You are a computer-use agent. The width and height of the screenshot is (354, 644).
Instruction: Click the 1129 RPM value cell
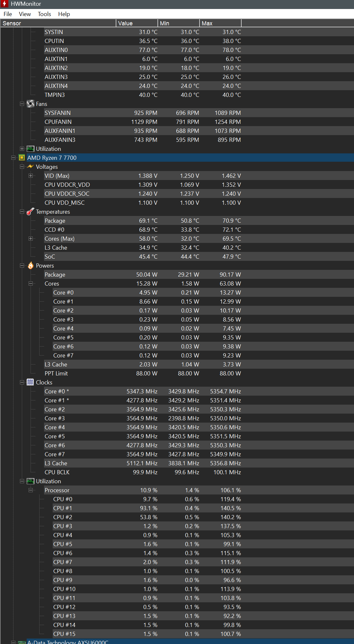coord(144,122)
